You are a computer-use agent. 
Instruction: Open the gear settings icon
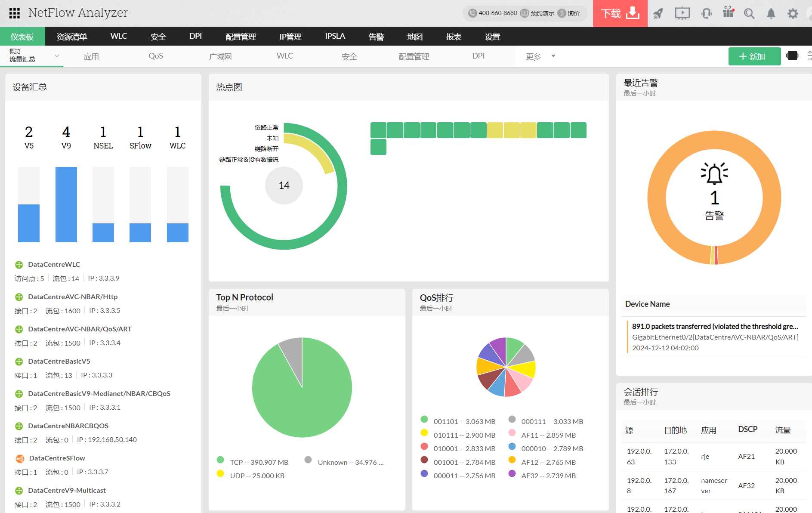click(793, 14)
